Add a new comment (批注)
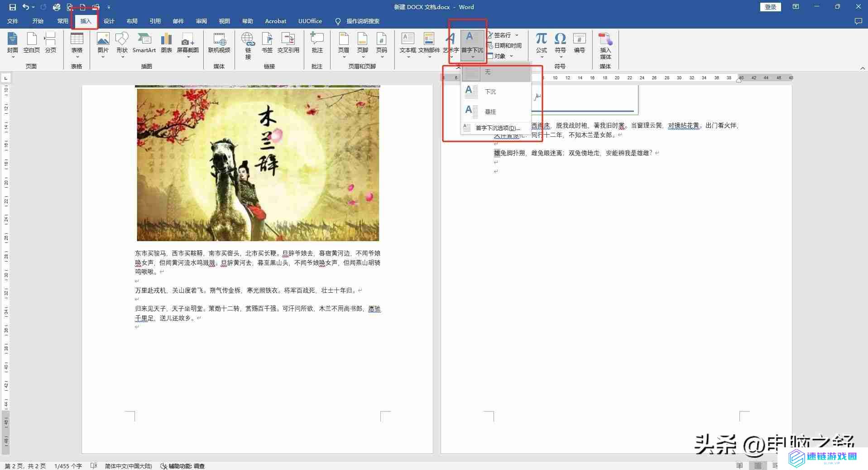868x470 pixels. coord(317,43)
